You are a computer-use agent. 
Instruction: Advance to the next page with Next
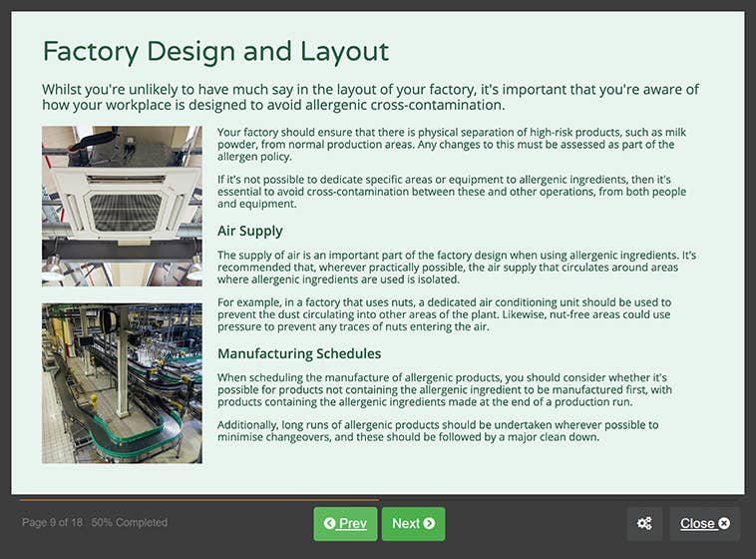(x=413, y=523)
